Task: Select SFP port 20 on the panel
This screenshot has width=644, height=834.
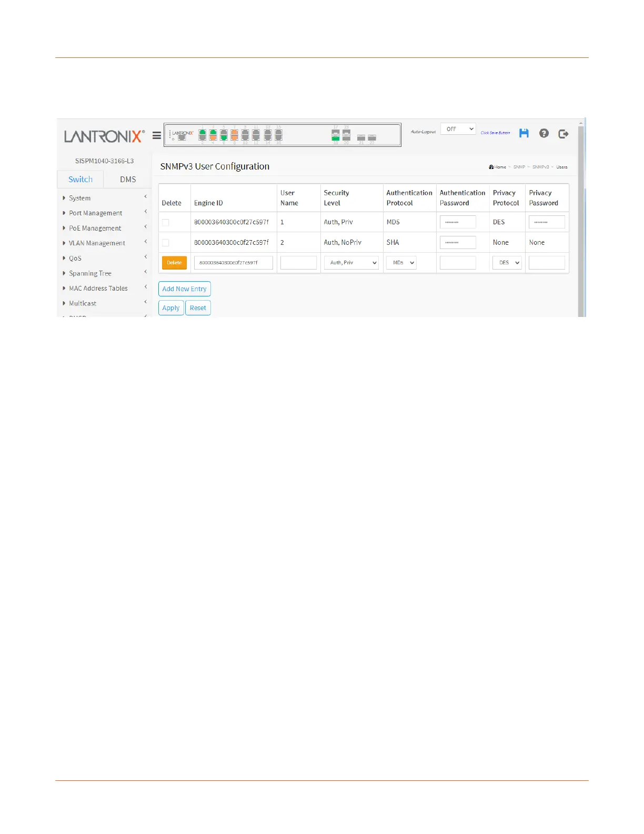Action: pos(346,138)
